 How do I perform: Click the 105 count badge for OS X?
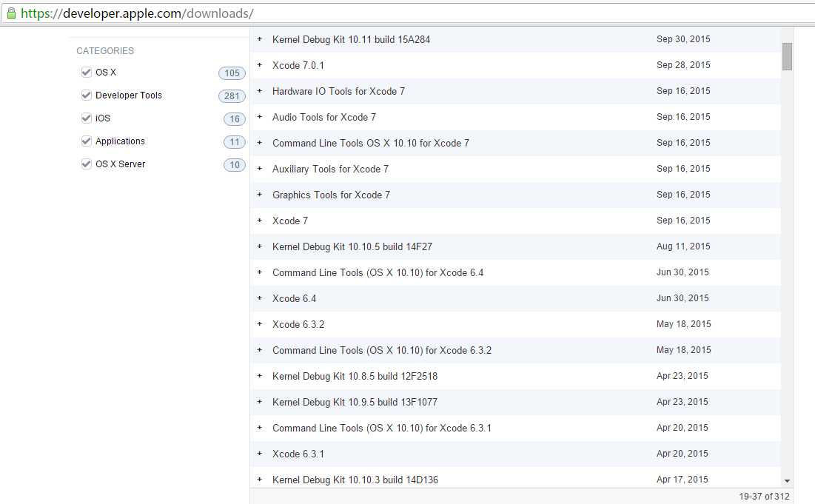pos(232,73)
